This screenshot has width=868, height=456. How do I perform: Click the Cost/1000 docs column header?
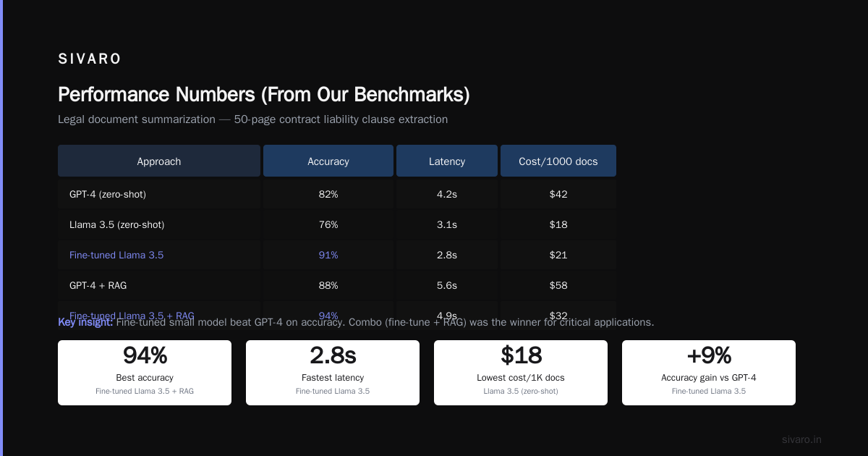tap(558, 161)
